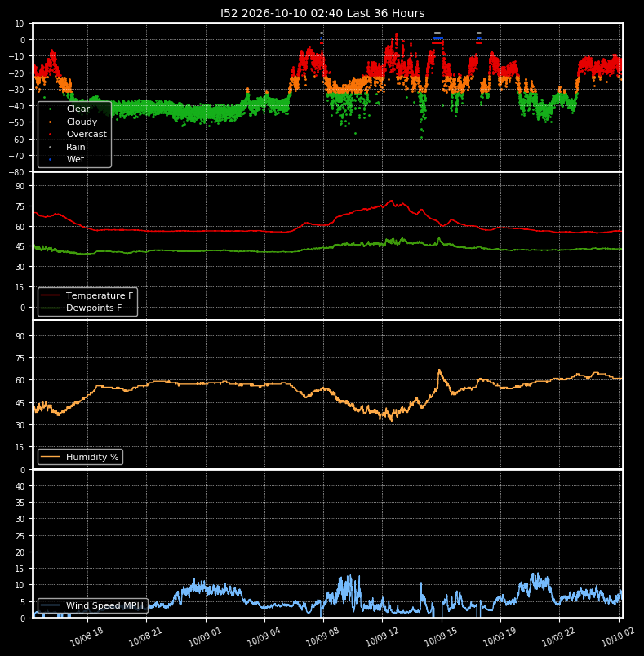Click the red dot marker beside 'Overcast'
This screenshot has height=656, width=644.
(x=51, y=135)
